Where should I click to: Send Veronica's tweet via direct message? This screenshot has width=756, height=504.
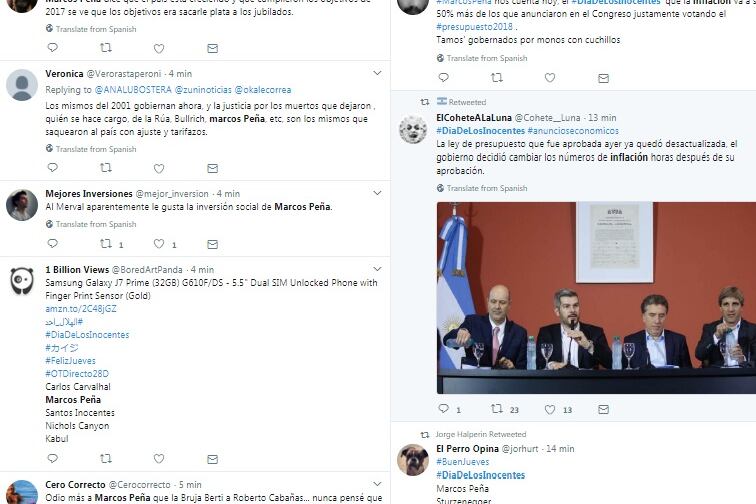pyautogui.click(x=213, y=168)
